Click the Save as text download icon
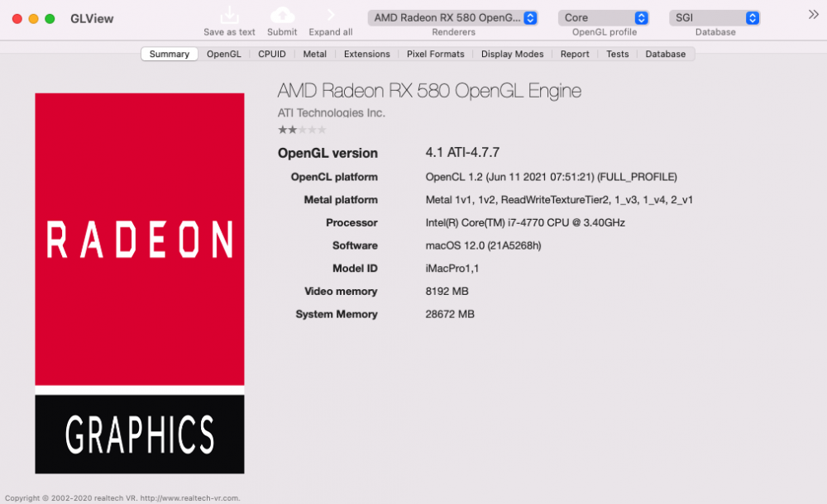Viewport: 827px width, 504px height. [229, 15]
